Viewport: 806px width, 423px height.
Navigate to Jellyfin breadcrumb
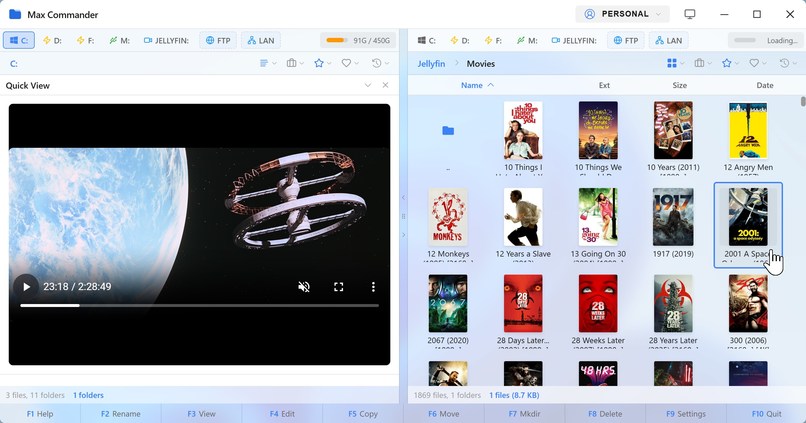point(431,64)
